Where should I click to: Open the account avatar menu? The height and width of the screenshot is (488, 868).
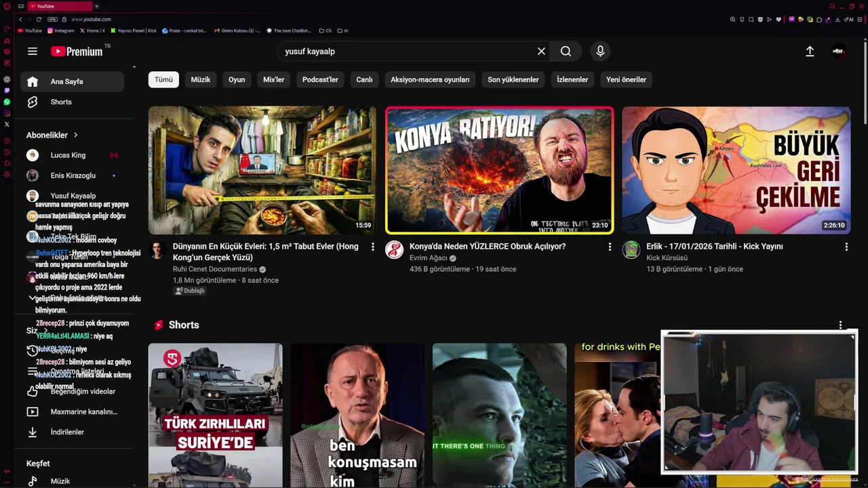click(x=840, y=52)
